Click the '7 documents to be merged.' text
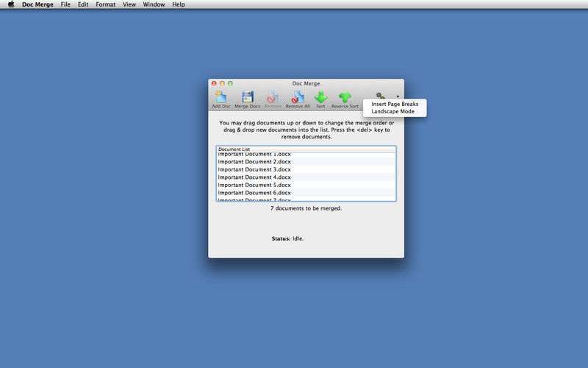The width and height of the screenshot is (588, 368). point(306,208)
